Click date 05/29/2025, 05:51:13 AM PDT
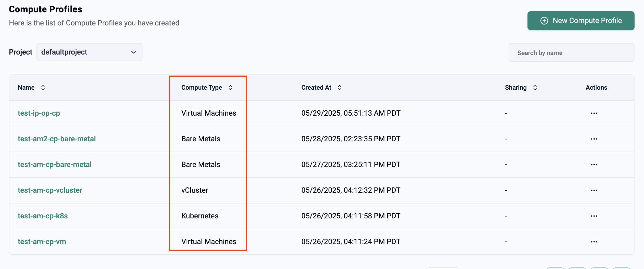Viewport: 644px width, 269px height. click(x=351, y=113)
